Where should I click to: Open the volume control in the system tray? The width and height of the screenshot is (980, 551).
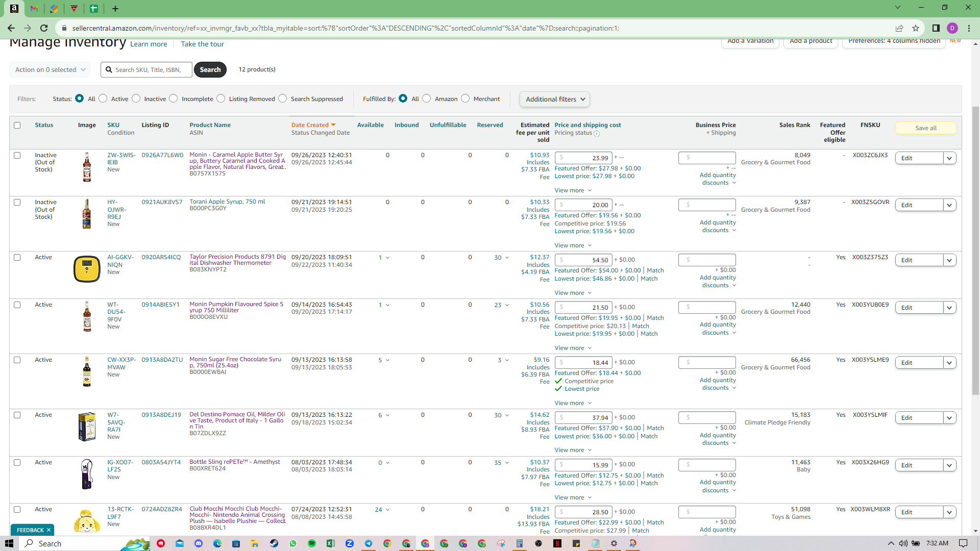(903, 543)
